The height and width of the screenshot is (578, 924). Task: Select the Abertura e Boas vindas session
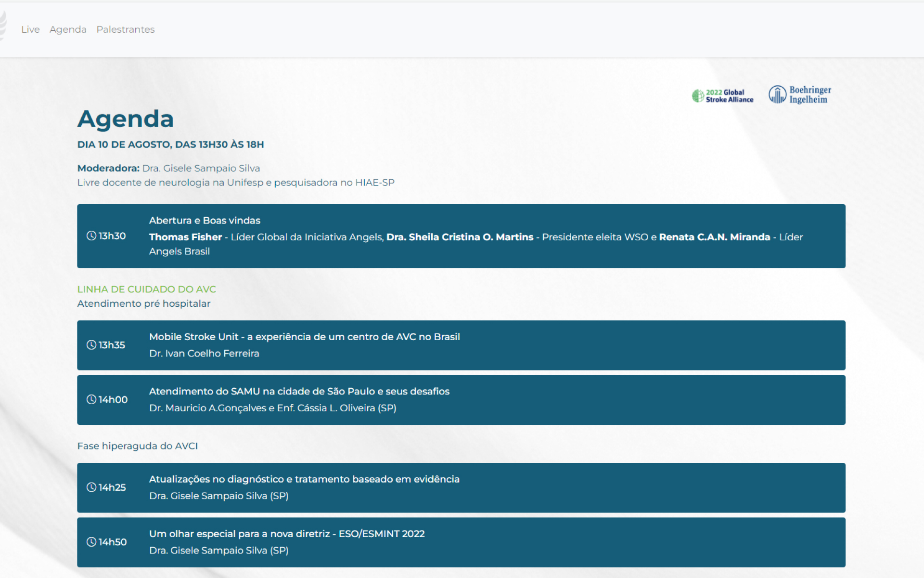pos(205,220)
